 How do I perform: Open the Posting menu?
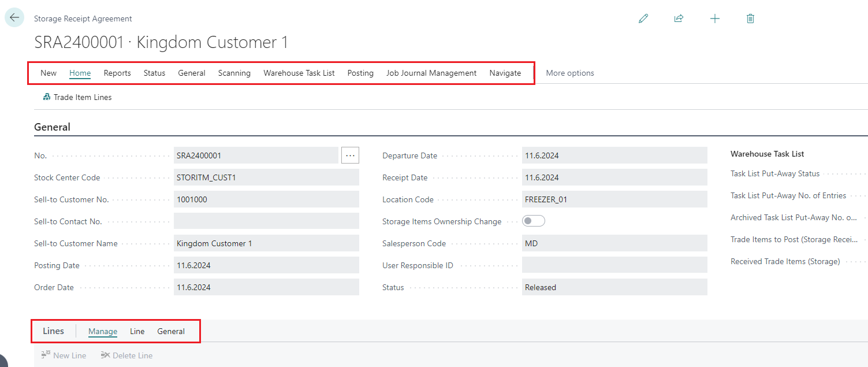[360, 73]
